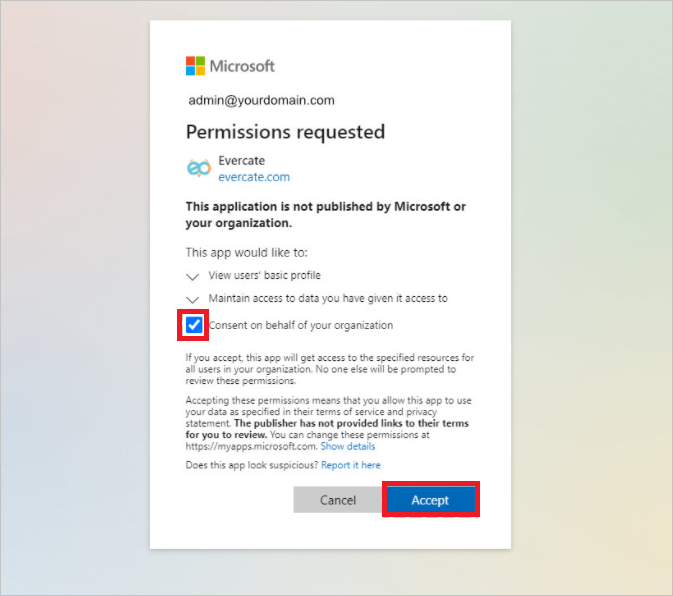The height and width of the screenshot is (596, 673).
Task: Expand View users' basic profile chevron
Action: pos(192,276)
